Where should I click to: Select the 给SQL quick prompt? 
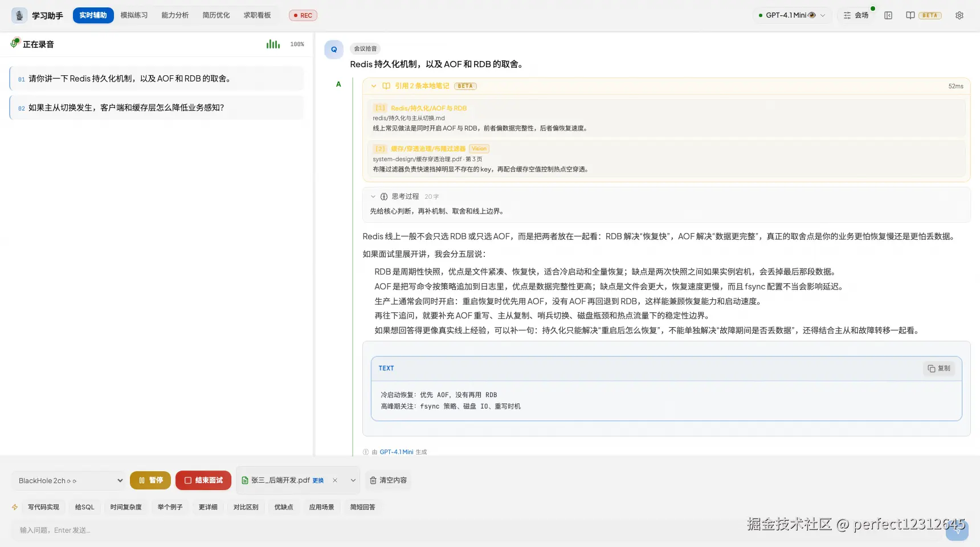pos(85,507)
